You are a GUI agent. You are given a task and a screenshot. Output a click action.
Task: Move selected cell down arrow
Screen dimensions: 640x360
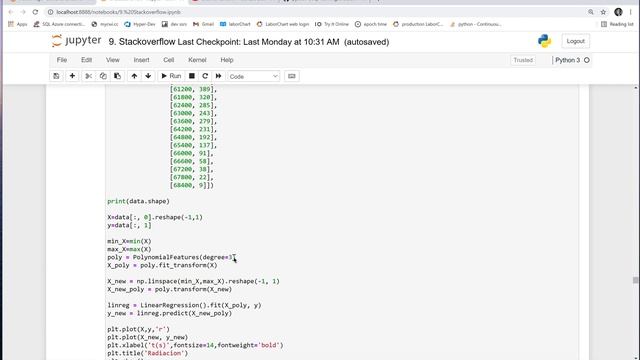[148, 76]
